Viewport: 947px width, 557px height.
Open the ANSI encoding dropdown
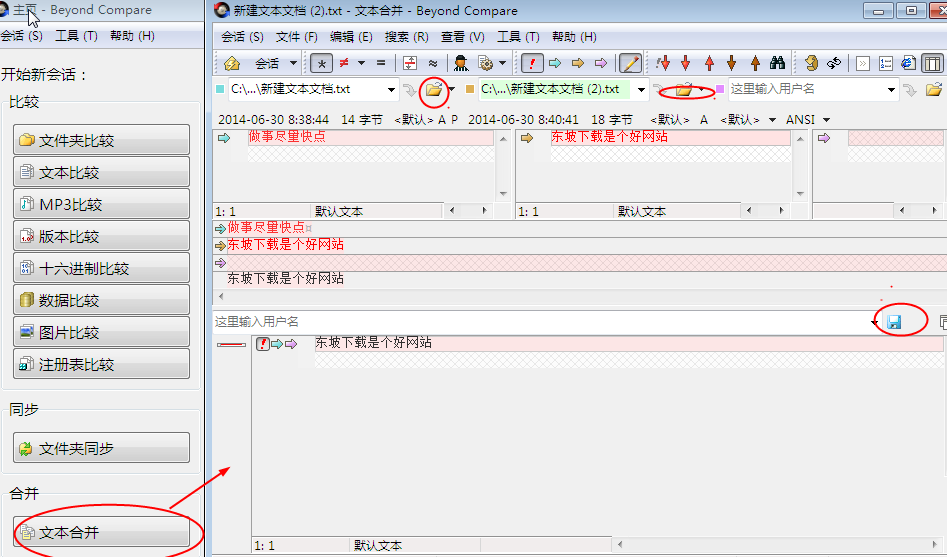(826, 120)
